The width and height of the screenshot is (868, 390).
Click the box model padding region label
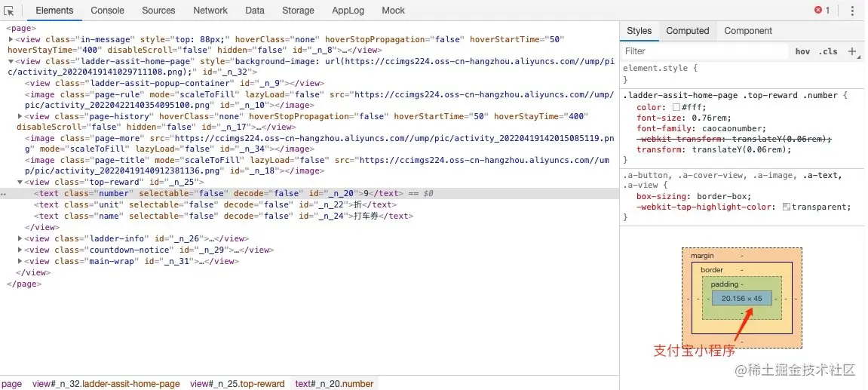pyautogui.click(x=724, y=284)
